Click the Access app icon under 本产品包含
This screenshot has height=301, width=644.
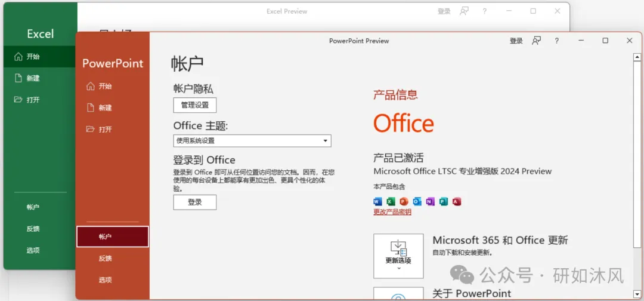tap(457, 201)
